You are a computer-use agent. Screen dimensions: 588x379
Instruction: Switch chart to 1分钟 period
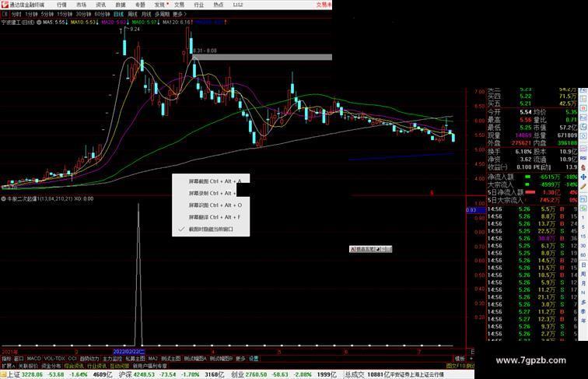31,14
